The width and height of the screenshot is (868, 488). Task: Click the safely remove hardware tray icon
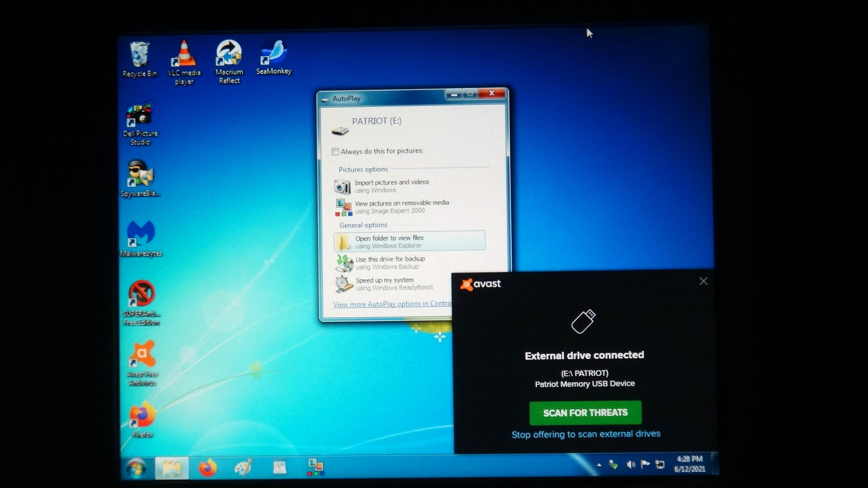[x=613, y=465]
